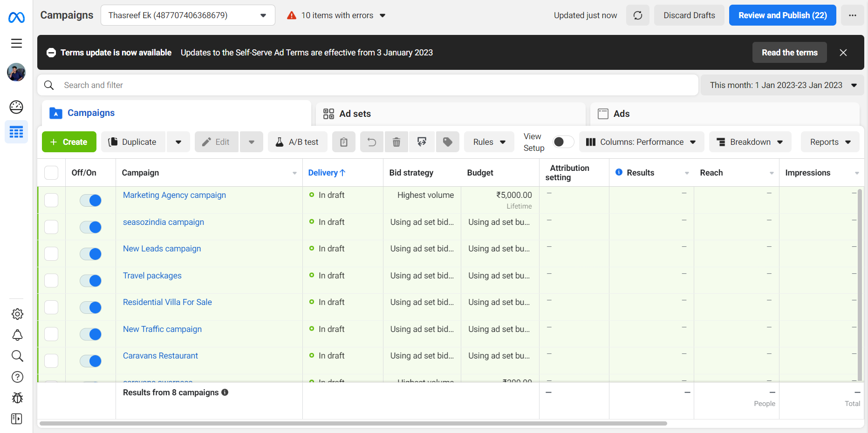Image resolution: width=868 pixels, height=433 pixels.
Task: Click the Refresh icon button
Action: click(x=638, y=15)
